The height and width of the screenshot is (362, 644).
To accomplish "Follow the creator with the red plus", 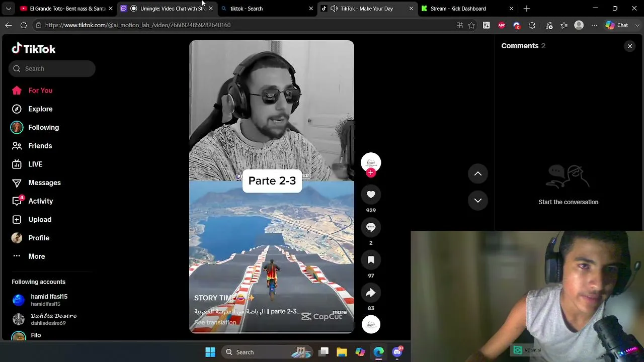I will [371, 173].
